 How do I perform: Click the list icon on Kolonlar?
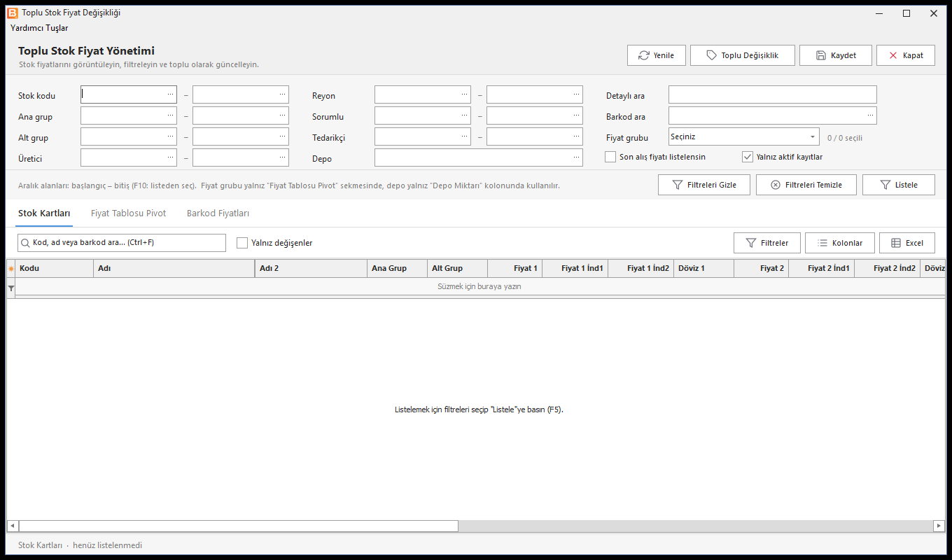822,243
